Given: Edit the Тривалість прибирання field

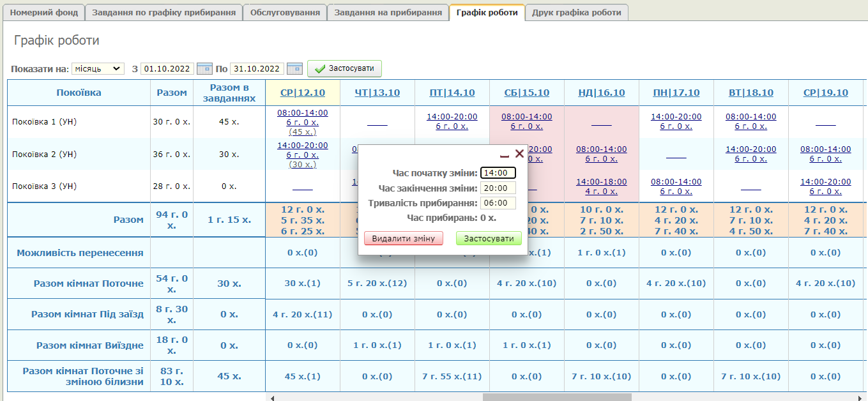Looking at the screenshot, I should click(498, 203).
